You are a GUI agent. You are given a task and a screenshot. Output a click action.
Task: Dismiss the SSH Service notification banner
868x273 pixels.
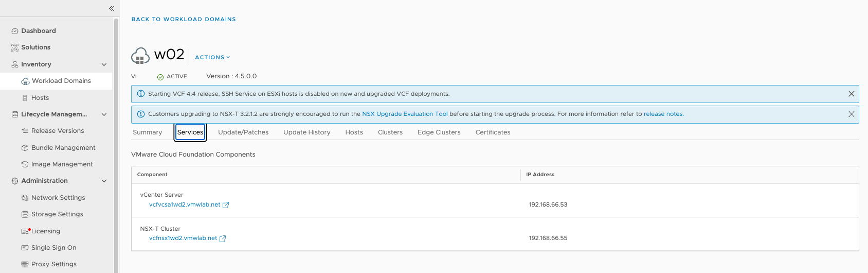852,94
